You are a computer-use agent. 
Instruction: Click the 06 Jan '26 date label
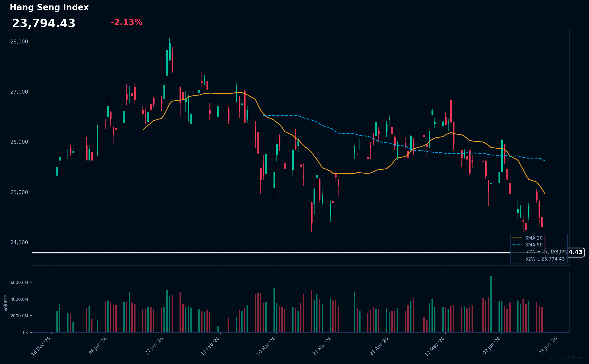click(x=98, y=346)
